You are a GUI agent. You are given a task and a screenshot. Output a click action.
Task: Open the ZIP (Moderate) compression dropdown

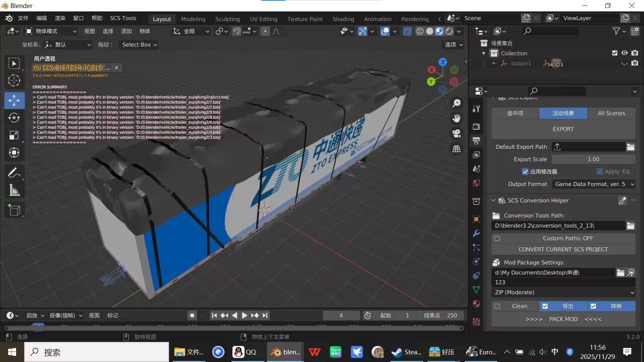coord(563,292)
